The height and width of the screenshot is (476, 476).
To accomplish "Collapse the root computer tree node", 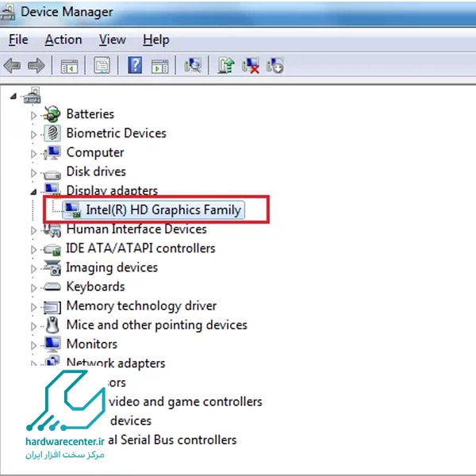I will (x=13, y=97).
